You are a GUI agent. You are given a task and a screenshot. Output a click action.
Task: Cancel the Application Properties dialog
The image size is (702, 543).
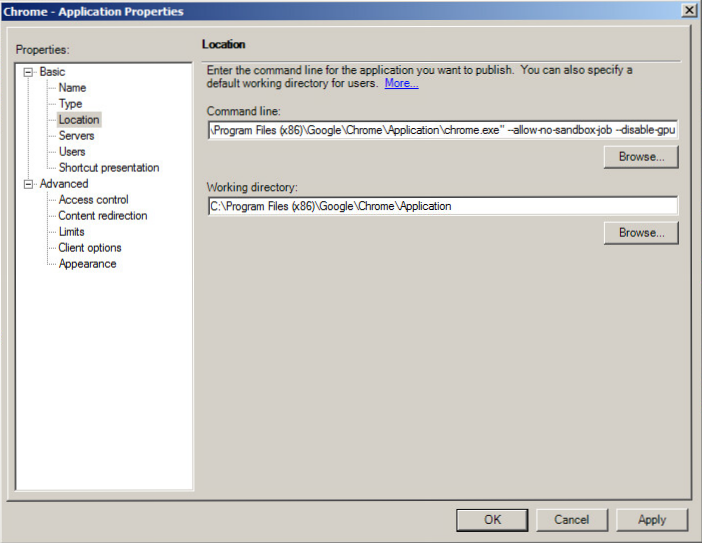[572, 520]
